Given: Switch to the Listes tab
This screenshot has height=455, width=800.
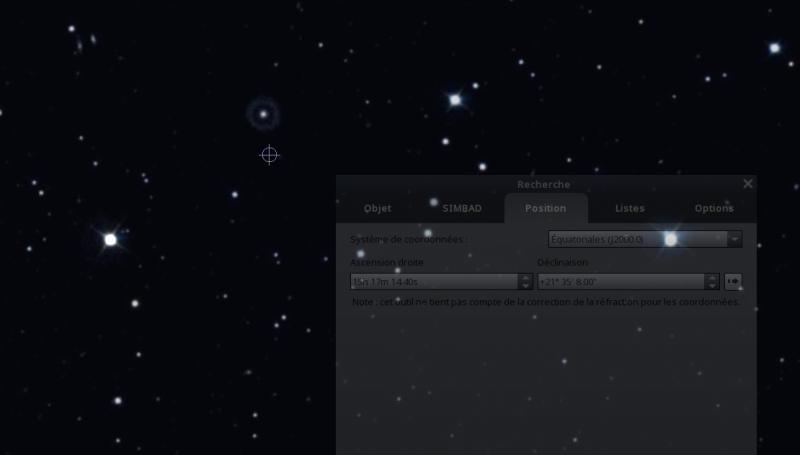Looking at the screenshot, I should [630, 208].
